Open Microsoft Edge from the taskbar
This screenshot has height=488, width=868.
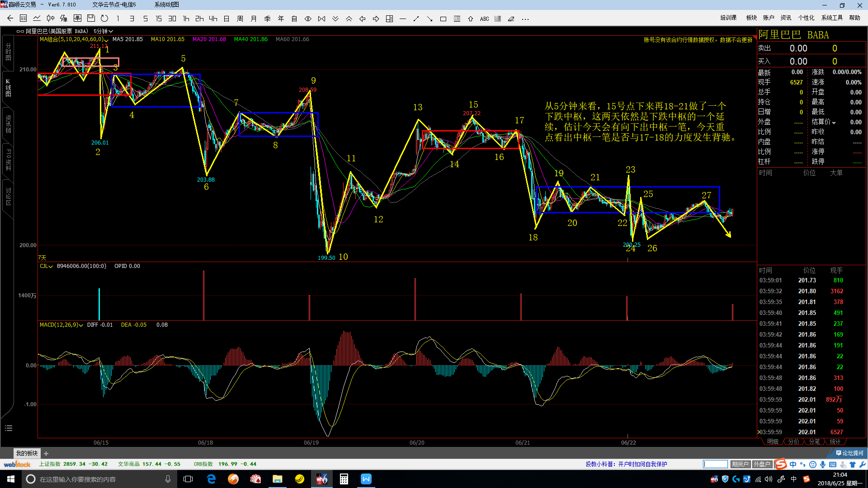pos(211,479)
